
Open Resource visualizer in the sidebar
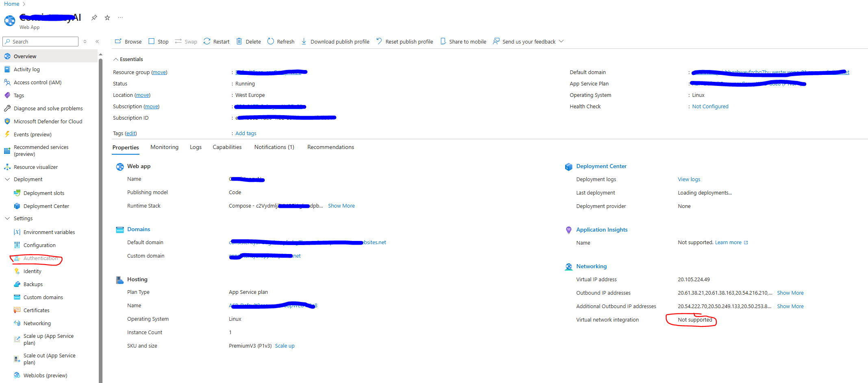35,167
